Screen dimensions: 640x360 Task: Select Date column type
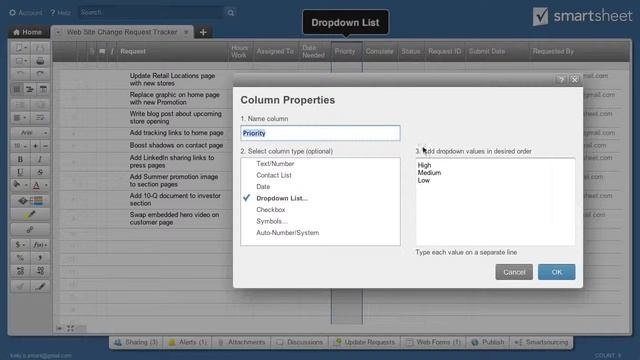tap(263, 187)
